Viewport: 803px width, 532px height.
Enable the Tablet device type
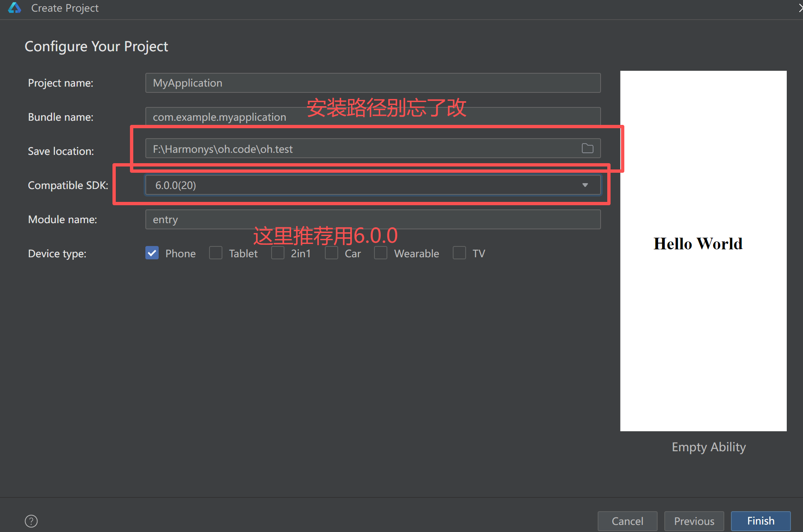[x=216, y=253]
